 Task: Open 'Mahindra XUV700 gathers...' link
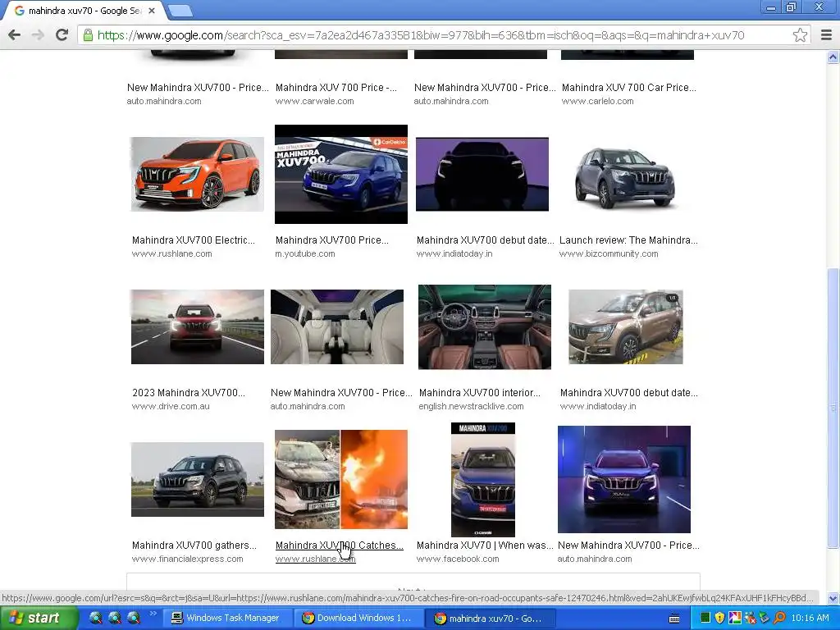coord(194,546)
